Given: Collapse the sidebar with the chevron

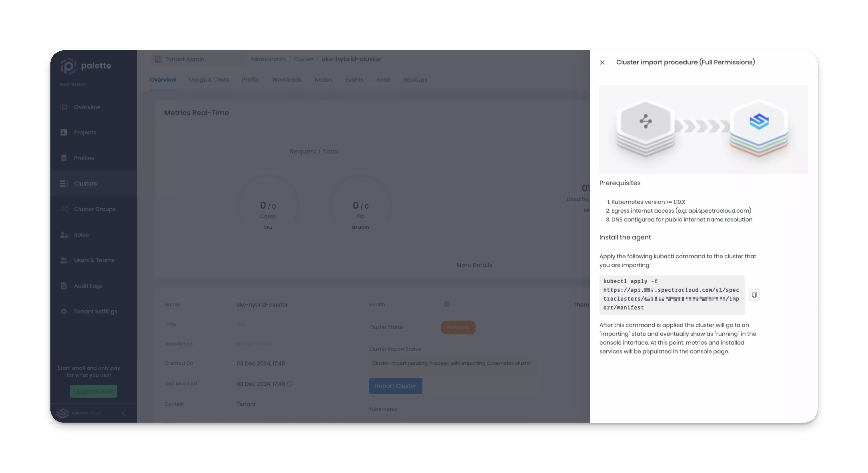Looking at the screenshot, I should [x=123, y=413].
